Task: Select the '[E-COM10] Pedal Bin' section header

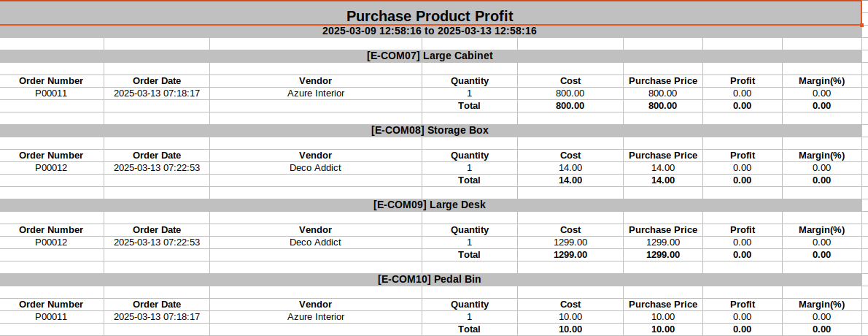Action: click(430, 279)
